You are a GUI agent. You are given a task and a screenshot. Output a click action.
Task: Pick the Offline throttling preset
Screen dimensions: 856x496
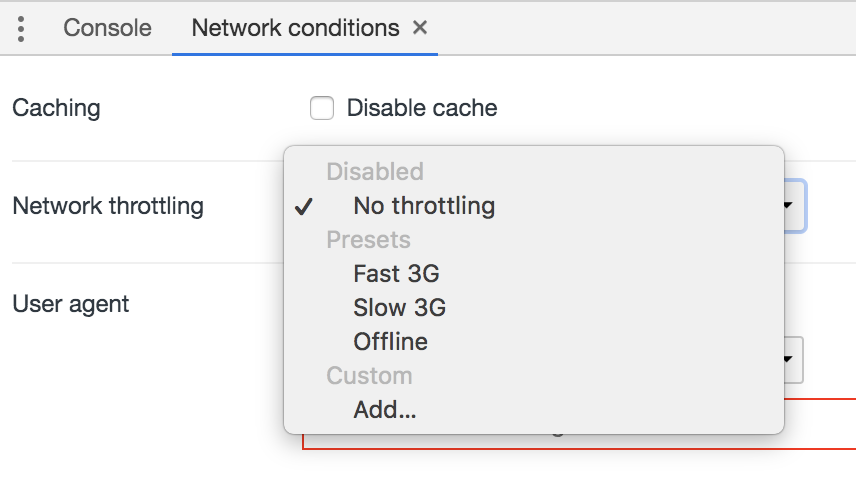click(x=390, y=342)
